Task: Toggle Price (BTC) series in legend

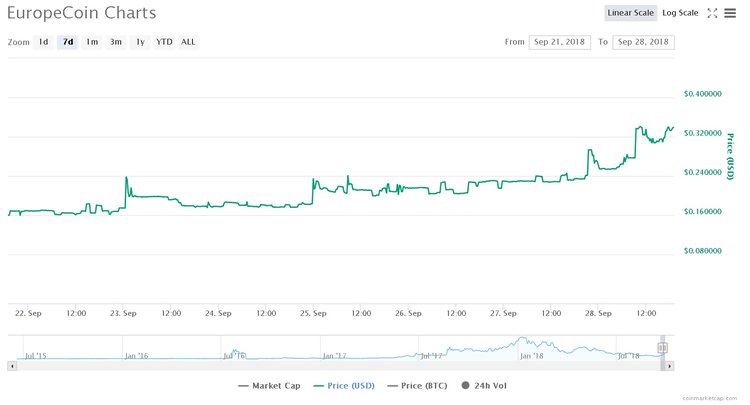Action: tap(417, 386)
